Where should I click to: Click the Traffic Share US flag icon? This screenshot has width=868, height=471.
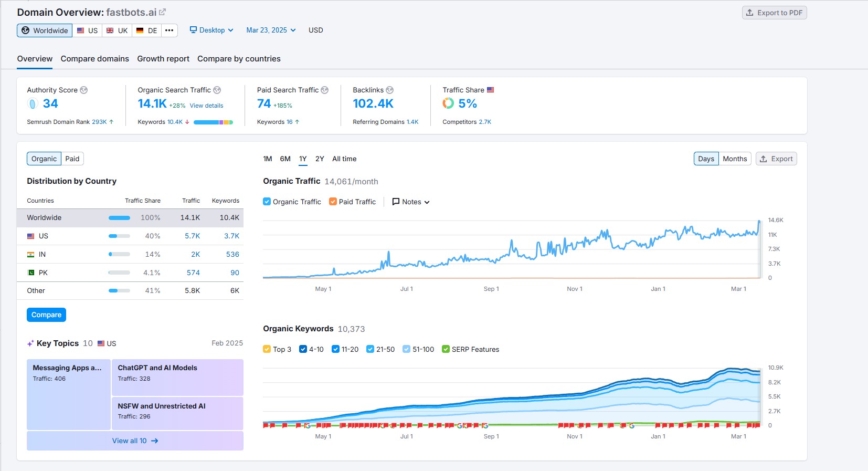491,90
